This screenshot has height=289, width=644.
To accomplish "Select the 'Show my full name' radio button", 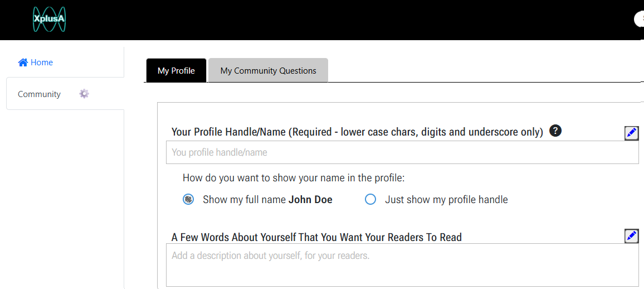I will [188, 199].
